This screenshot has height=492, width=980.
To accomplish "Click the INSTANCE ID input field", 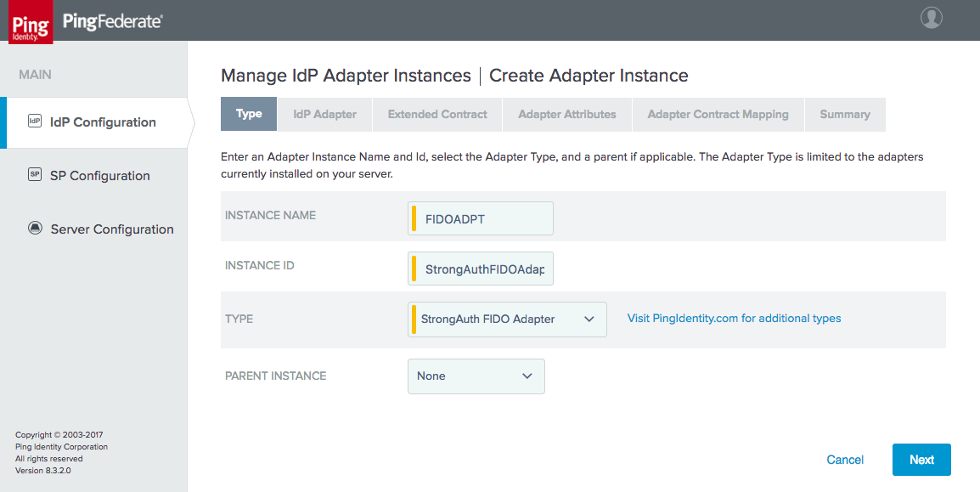I will point(480,269).
